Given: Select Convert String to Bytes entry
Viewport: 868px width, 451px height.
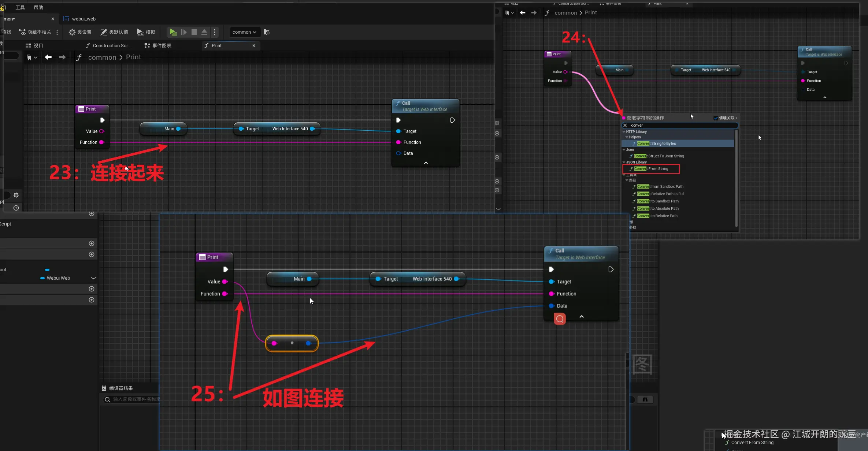Looking at the screenshot, I should (656, 143).
